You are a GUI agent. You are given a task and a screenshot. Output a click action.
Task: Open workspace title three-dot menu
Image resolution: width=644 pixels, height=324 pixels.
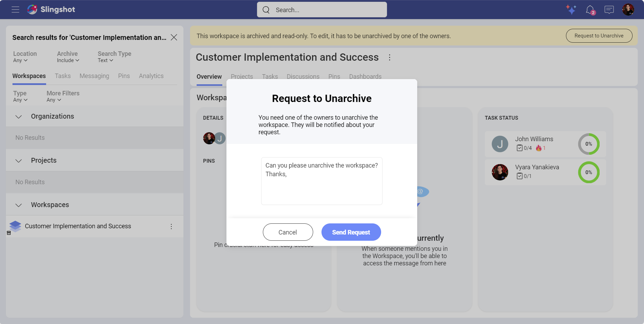point(389,57)
